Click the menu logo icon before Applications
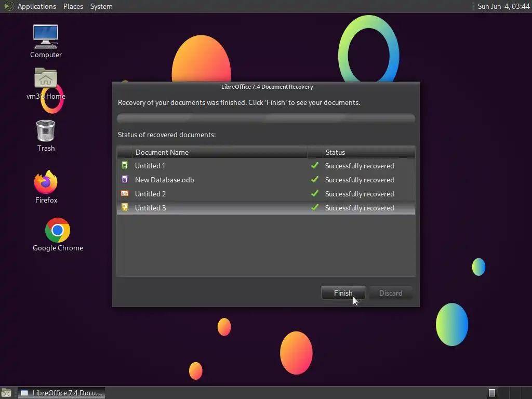532x399 pixels. (x=9, y=6)
